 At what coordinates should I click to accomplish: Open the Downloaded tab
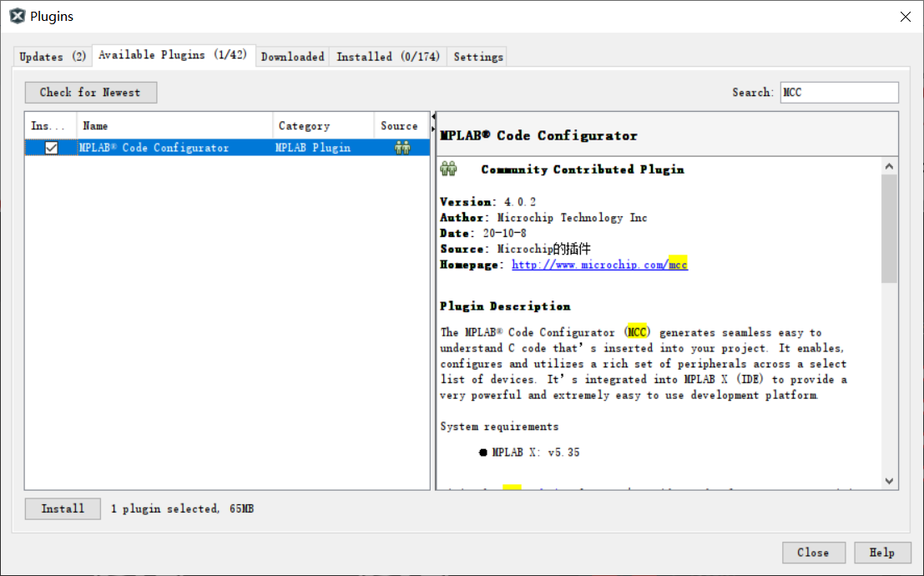(292, 57)
